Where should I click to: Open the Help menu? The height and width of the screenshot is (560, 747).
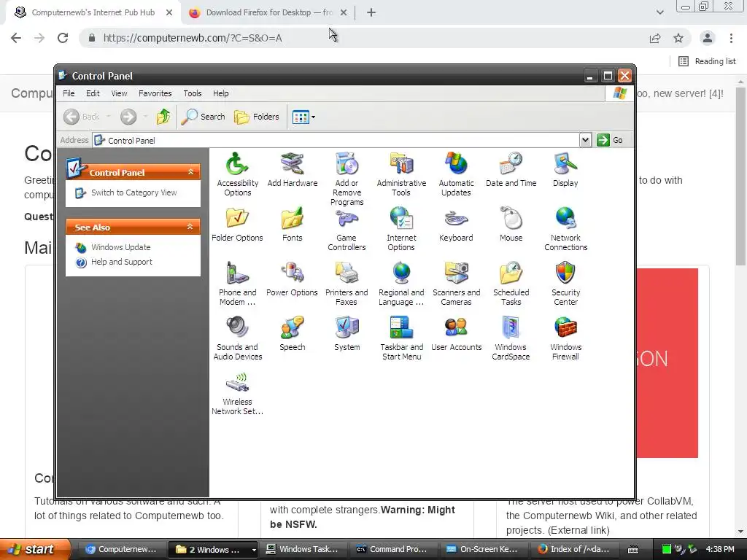tap(220, 93)
